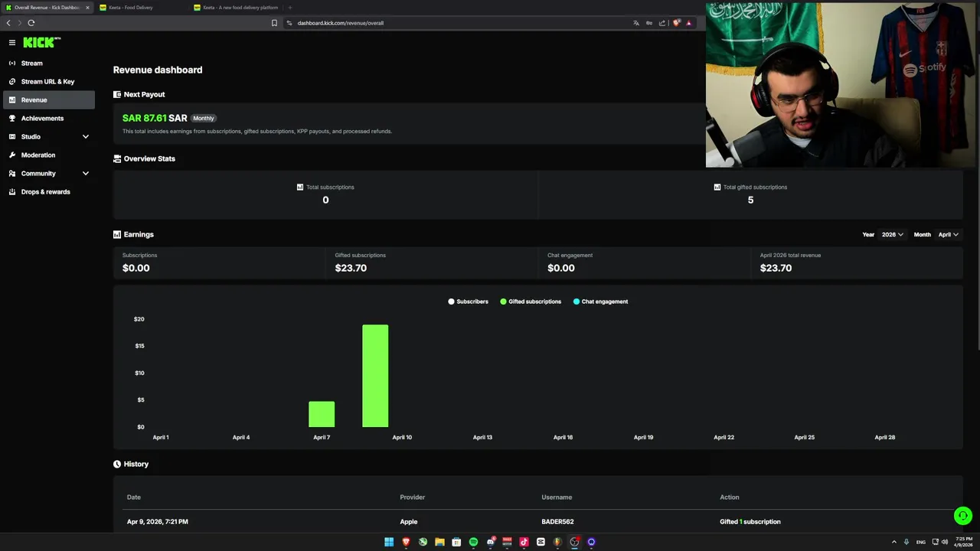
Task: Click the Apple provider cell
Action: pyautogui.click(x=409, y=522)
